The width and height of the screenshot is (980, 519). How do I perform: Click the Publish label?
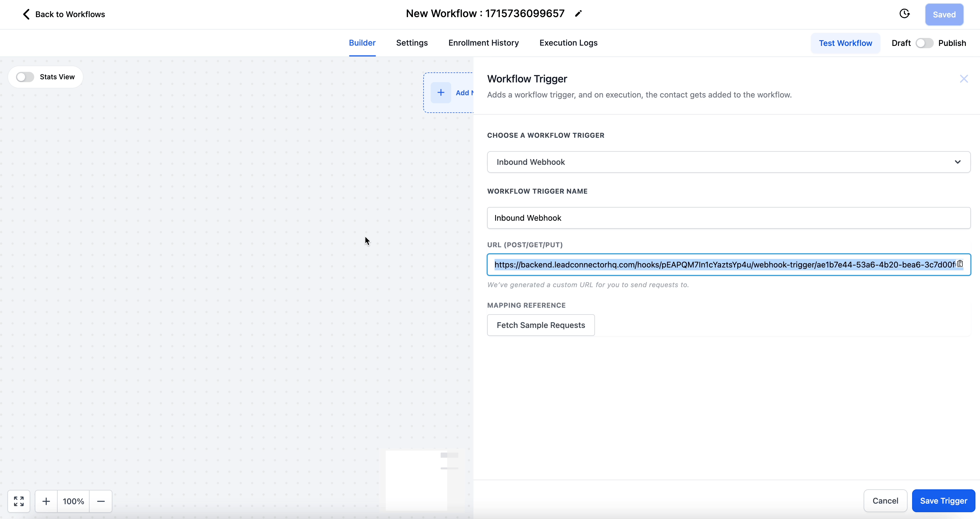click(x=952, y=43)
